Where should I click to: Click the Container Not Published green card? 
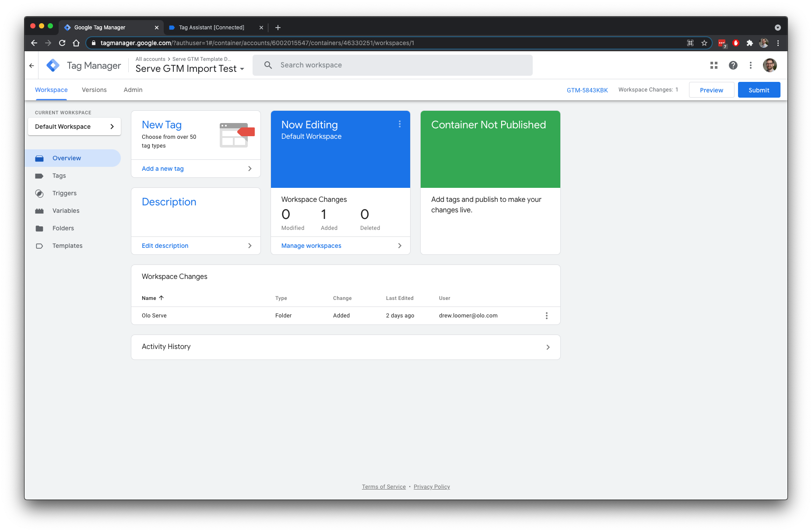pyautogui.click(x=490, y=149)
